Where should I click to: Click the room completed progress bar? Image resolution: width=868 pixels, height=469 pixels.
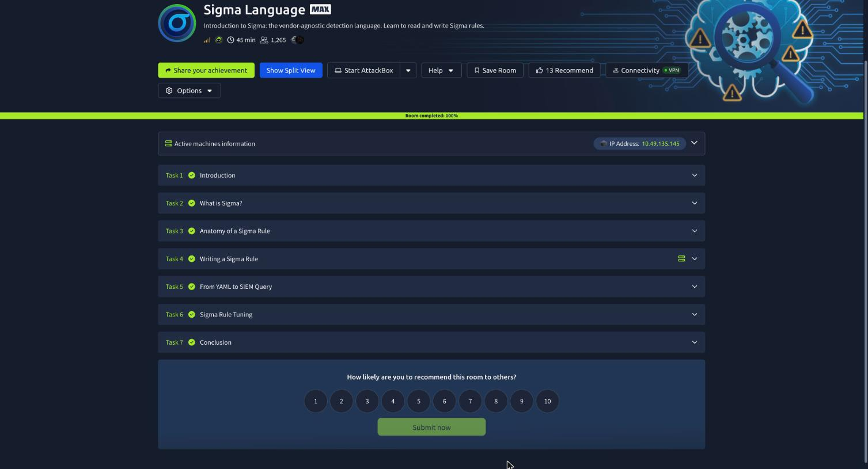click(x=431, y=116)
